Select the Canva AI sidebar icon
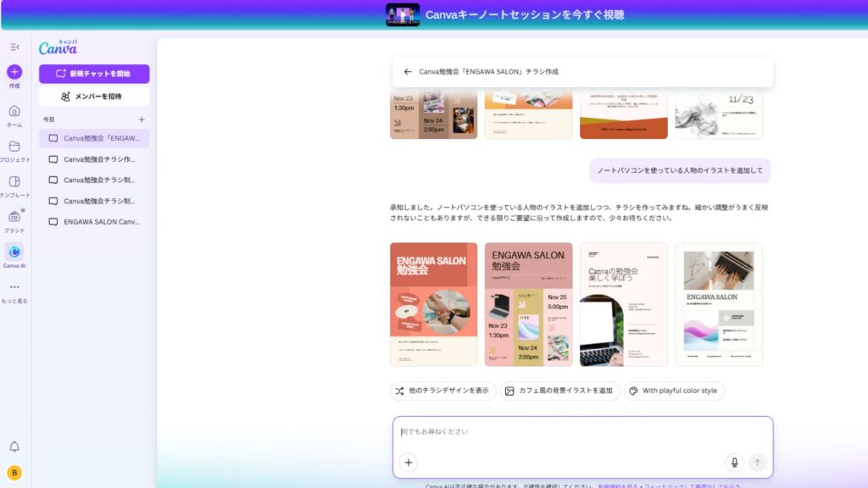 [x=14, y=252]
